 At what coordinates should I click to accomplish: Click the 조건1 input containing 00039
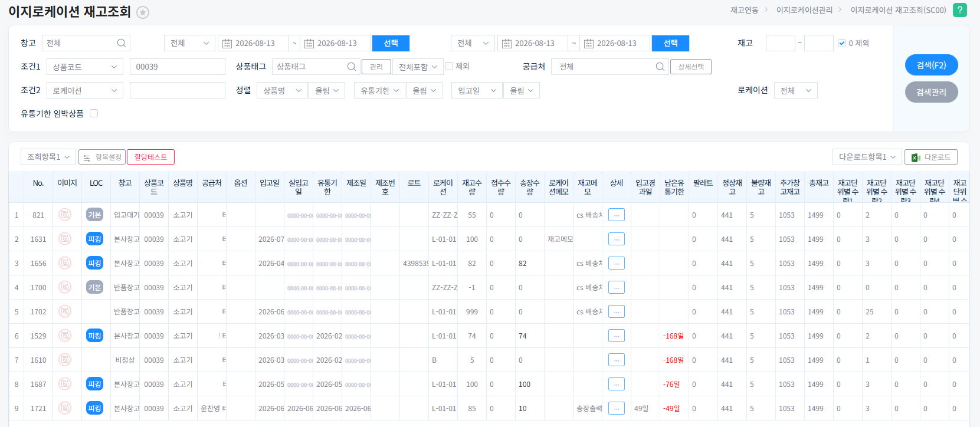[178, 67]
